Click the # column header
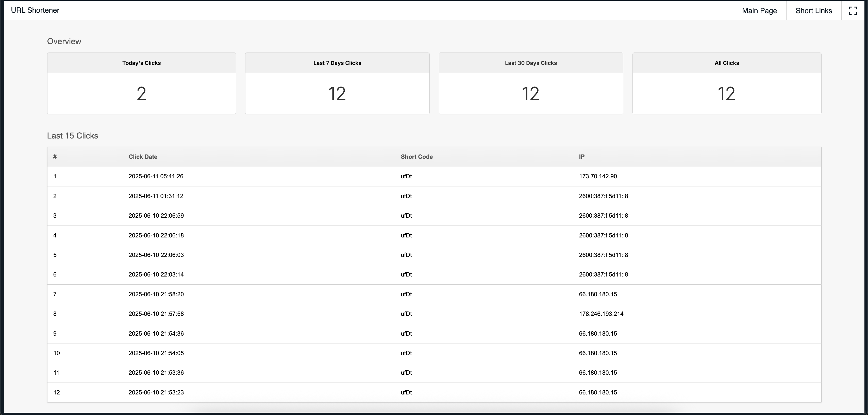868x415 pixels. point(55,157)
